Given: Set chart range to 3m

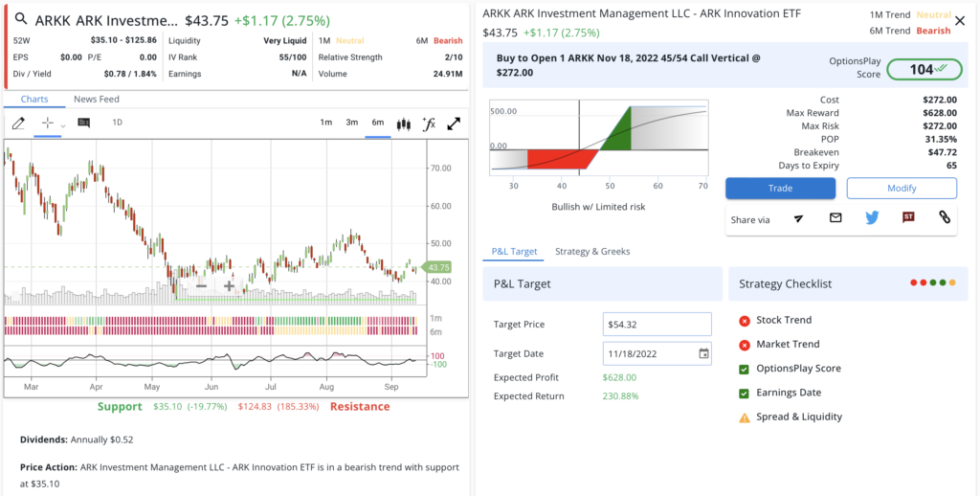Looking at the screenshot, I should tap(352, 123).
